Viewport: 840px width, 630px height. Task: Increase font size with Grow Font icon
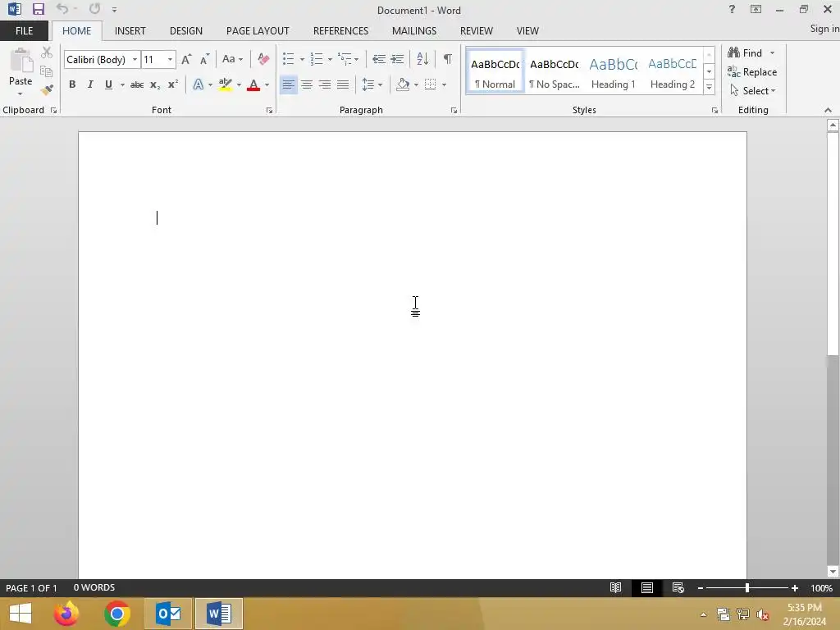pyautogui.click(x=186, y=59)
